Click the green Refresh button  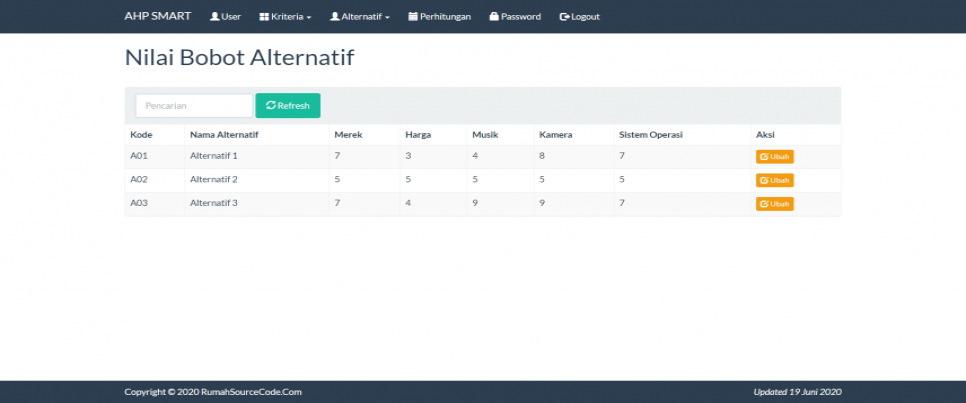click(288, 105)
